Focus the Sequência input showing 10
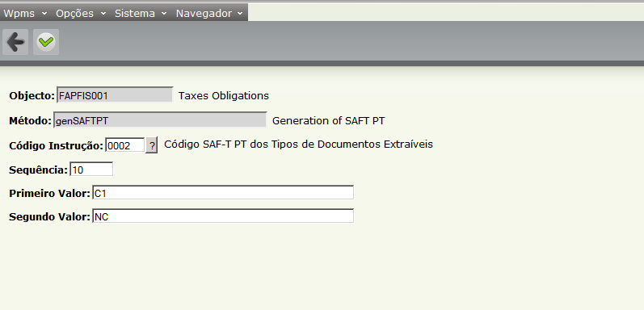 tap(91, 170)
